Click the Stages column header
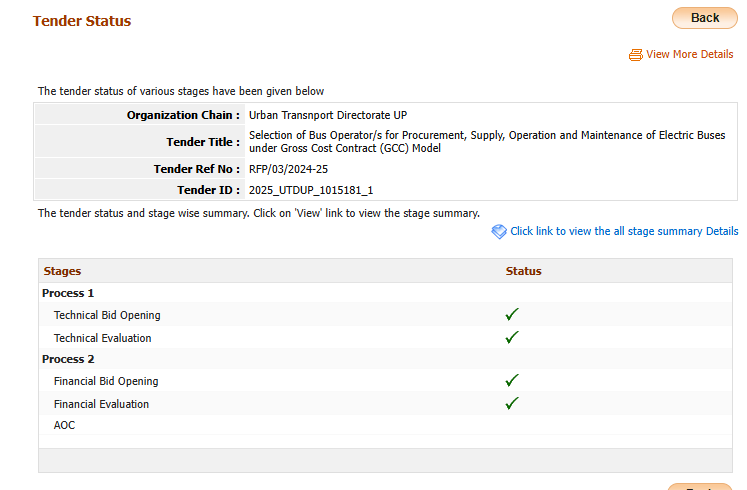The image size is (747, 490). pos(62,271)
